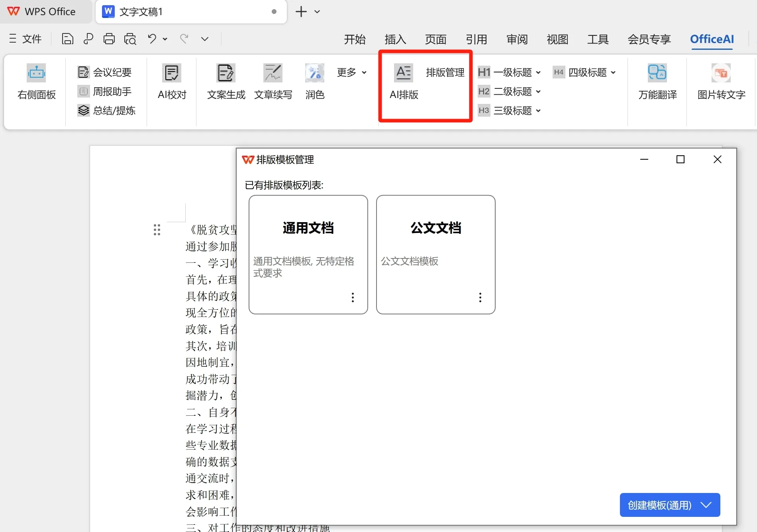This screenshot has height=532, width=757.
Task: Switch to the 审阅 ribbon tab
Action: [x=516, y=39]
